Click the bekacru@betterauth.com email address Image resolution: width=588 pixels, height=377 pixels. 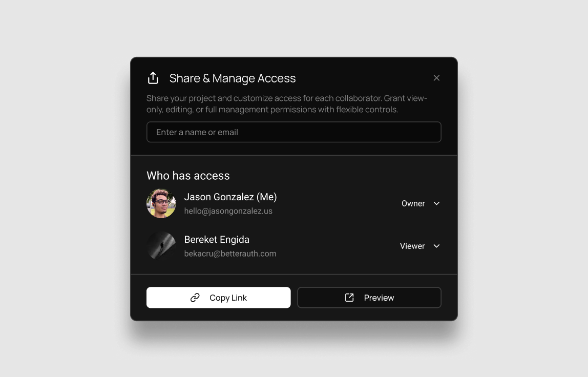(230, 254)
